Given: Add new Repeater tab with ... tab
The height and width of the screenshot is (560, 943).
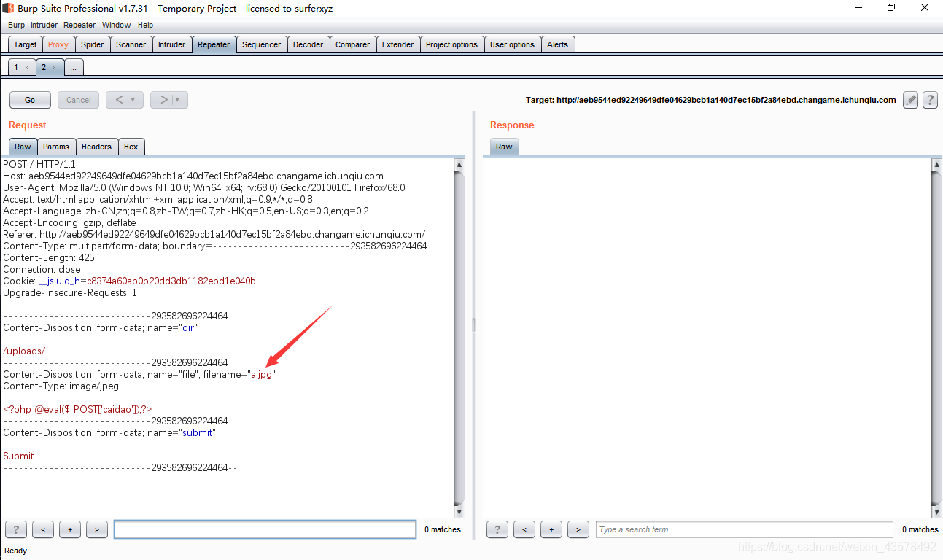Looking at the screenshot, I should pos(74,67).
